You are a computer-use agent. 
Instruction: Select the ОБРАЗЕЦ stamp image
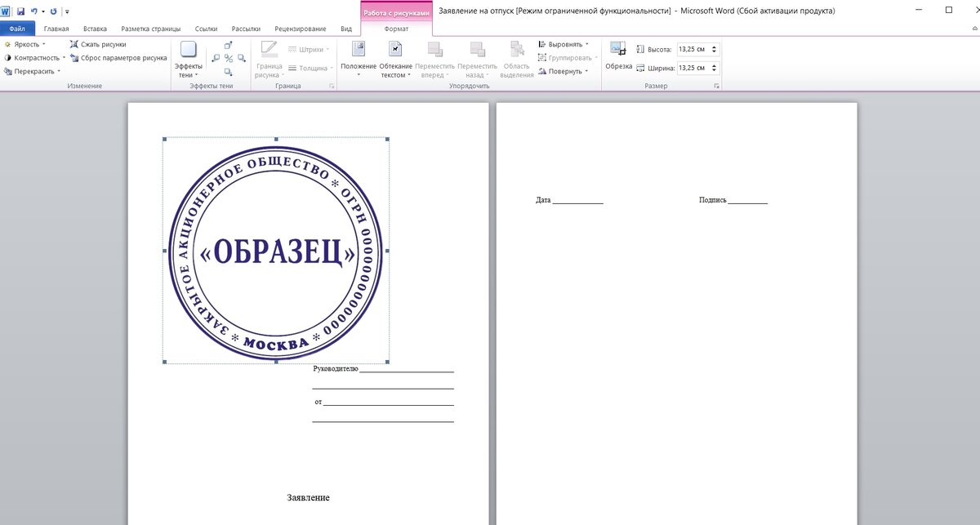(x=276, y=251)
